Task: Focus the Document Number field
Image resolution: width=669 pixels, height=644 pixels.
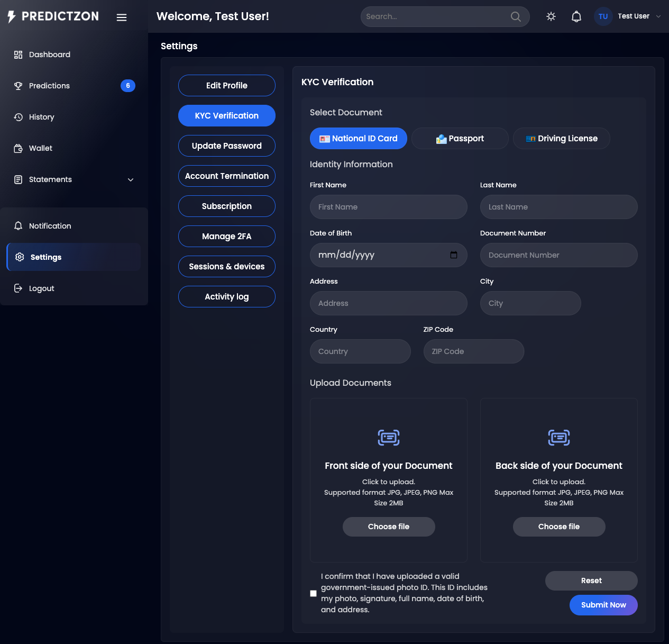Action: pyautogui.click(x=559, y=255)
